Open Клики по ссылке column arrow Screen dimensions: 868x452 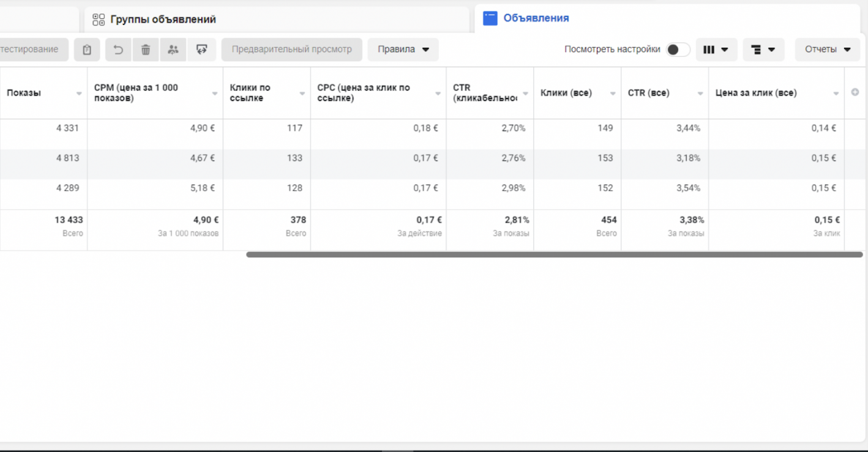[302, 94]
